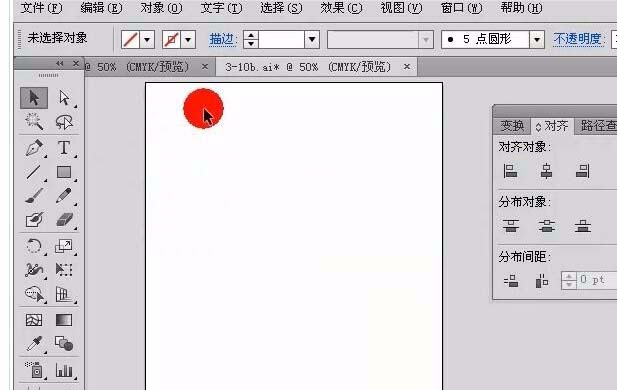Select the Type tool
This screenshot has height=390, width=617.
[64, 148]
